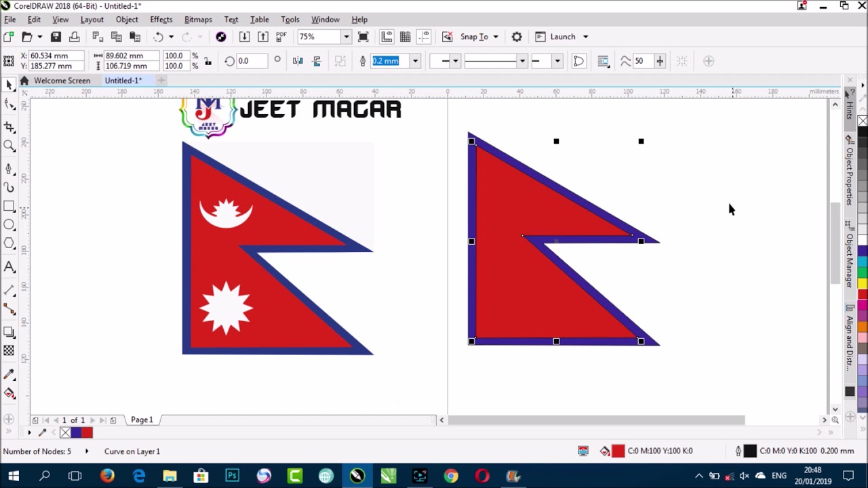
Task: Open Firefox from the taskbar
Action: point(107,476)
